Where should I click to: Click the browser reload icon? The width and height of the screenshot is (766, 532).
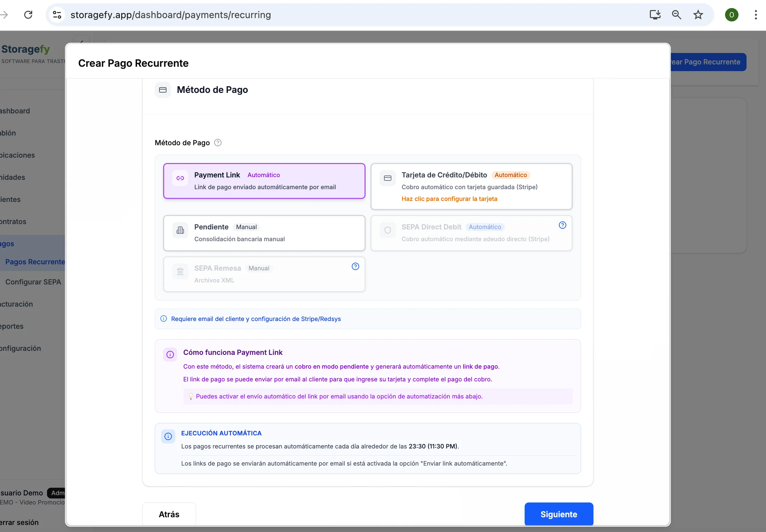29,15
